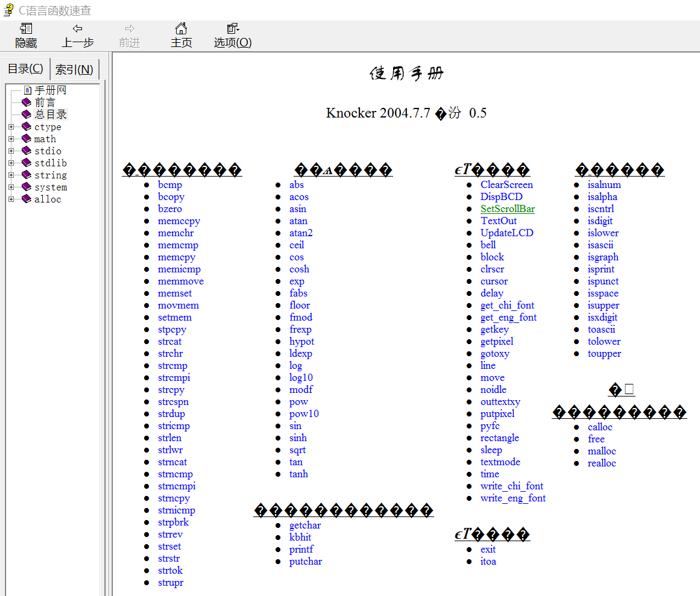Open the log10 function link
700x596 pixels.
[301, 377]
